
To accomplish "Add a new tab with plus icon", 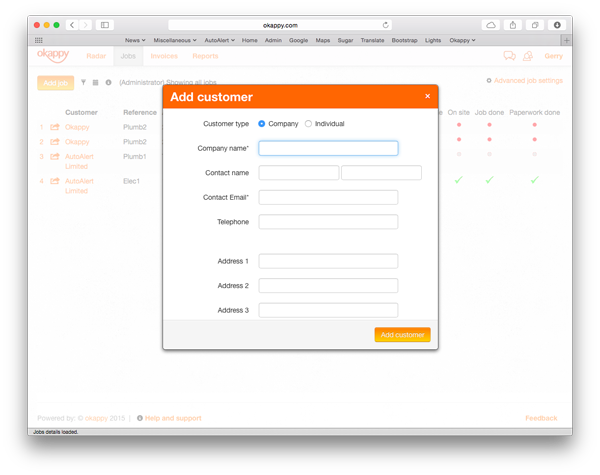I will [567, 40].
